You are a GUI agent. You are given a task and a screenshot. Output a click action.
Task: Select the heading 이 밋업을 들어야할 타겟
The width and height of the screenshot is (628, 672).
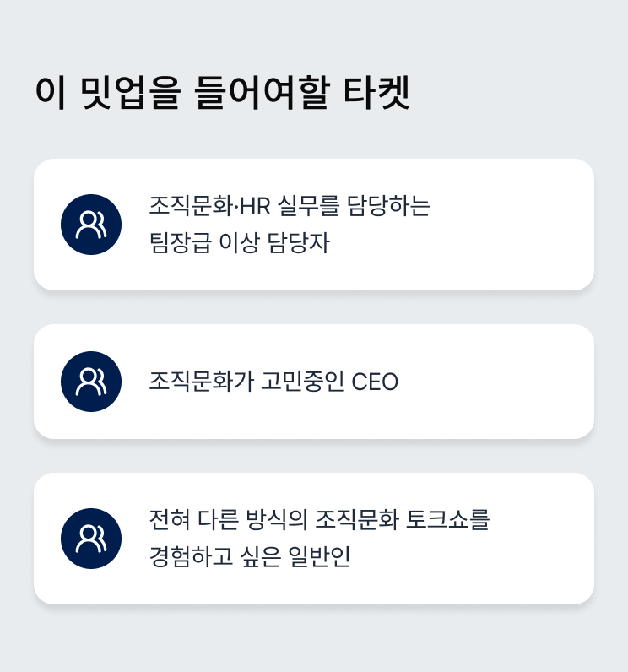click(223, 93)
